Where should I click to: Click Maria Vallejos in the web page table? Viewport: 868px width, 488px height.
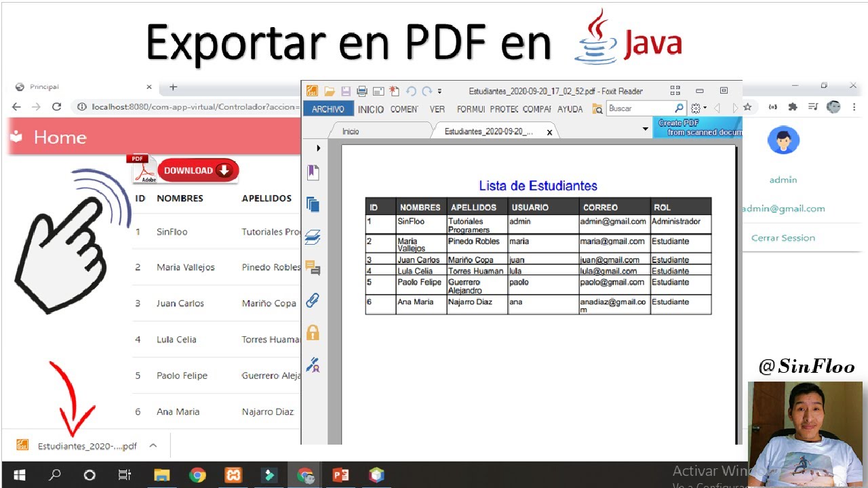coord(185,267)
